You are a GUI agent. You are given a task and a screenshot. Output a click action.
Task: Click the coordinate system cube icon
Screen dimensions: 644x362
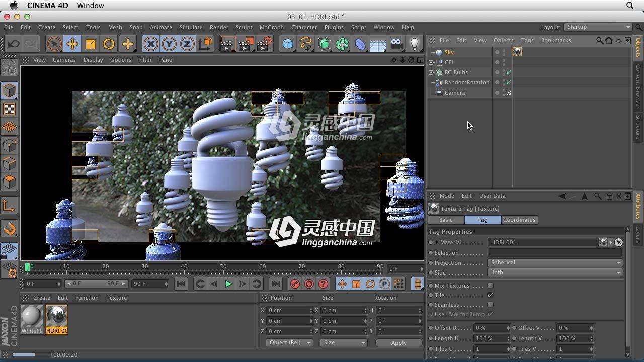[x=205, y=44]
